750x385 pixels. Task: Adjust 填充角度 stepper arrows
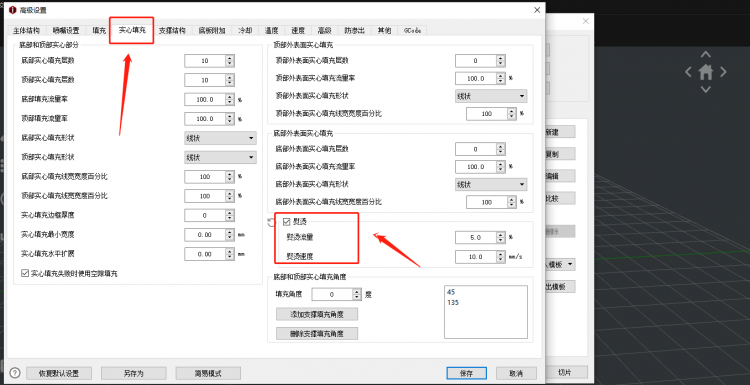tap(357, 295)
